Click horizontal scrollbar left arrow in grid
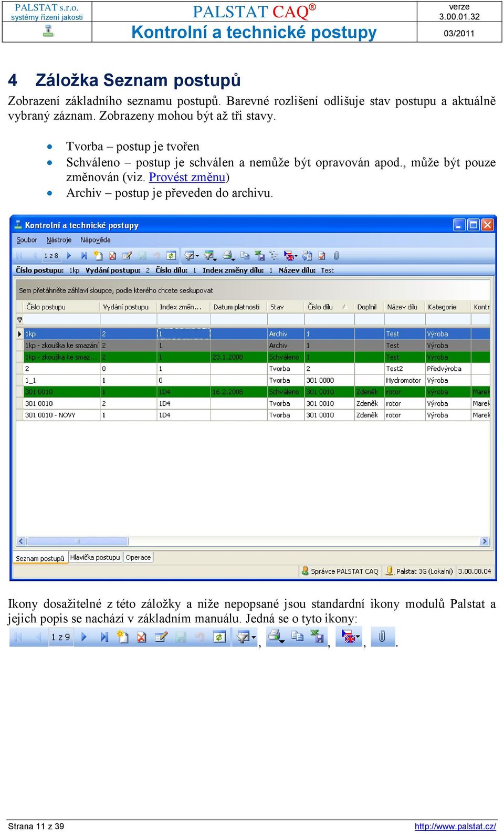This screenshot has width=504, height=835. [22, 541]
